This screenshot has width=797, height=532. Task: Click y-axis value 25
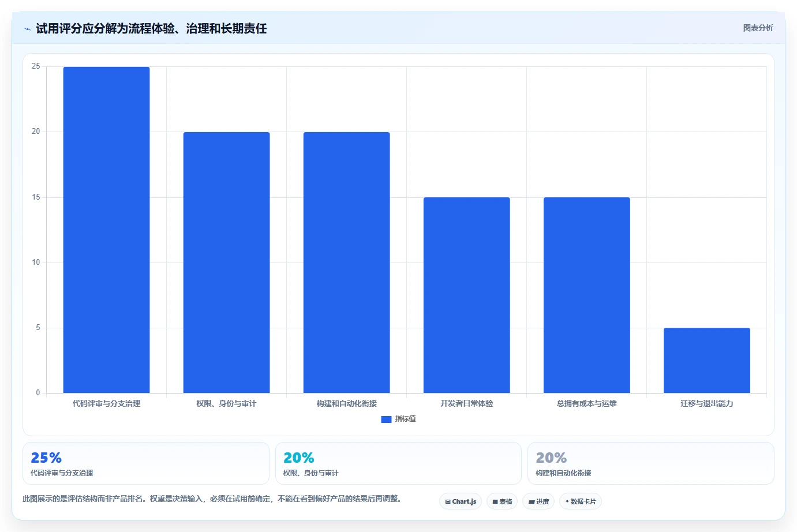pyautogui.click(x=36, y=66)
